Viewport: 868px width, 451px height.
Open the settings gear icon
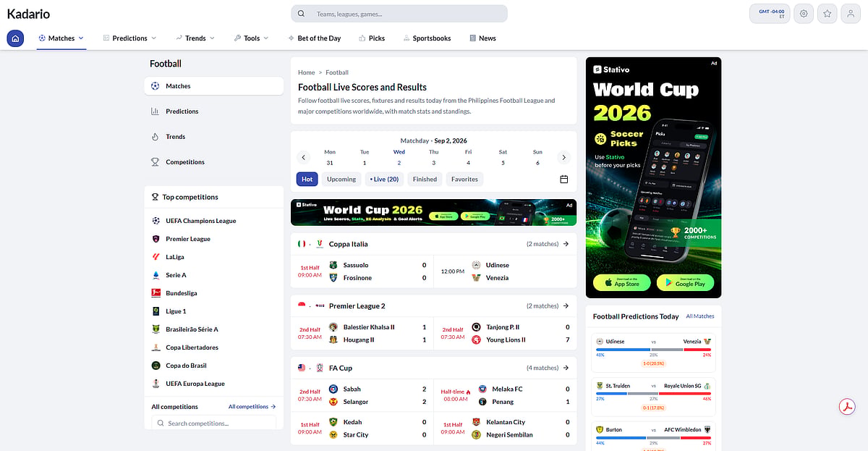click(804, 14)
